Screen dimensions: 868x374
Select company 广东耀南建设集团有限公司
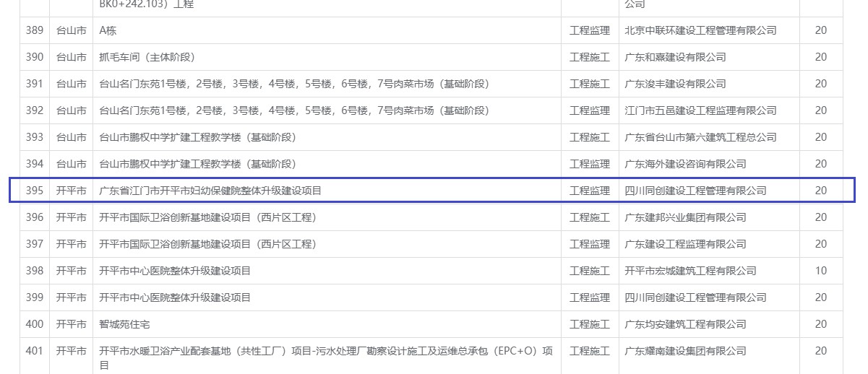(685, 351)
